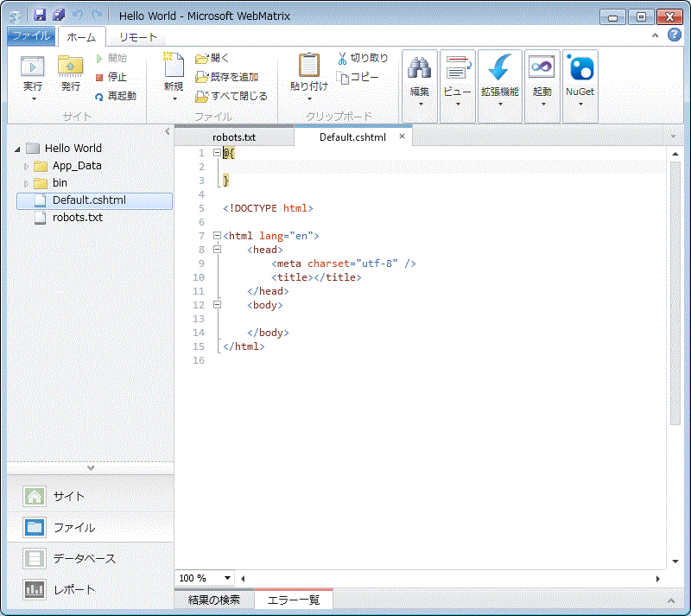Collapse the body element fold on line 12
The height and width of the screenshot is (616, 691).
217,304
